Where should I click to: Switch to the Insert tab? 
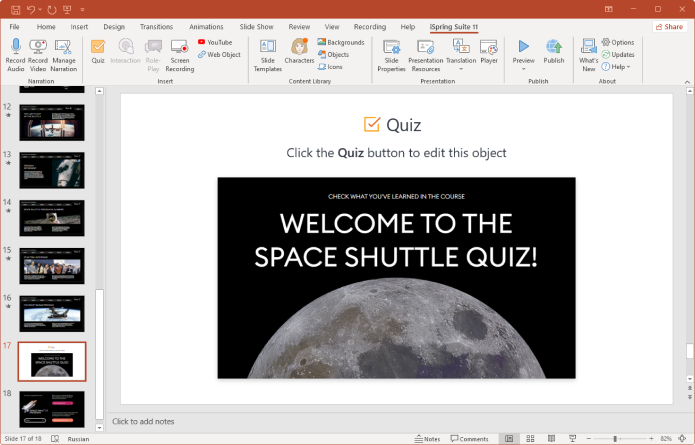pyautogui.click(x=79, y=27)
